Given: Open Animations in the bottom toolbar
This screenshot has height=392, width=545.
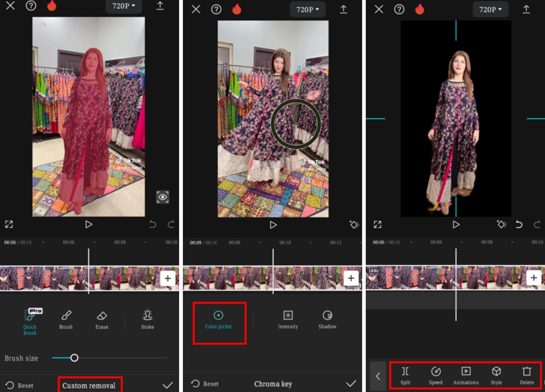Looking at the screenshot, I should click(x=466, y=376).
